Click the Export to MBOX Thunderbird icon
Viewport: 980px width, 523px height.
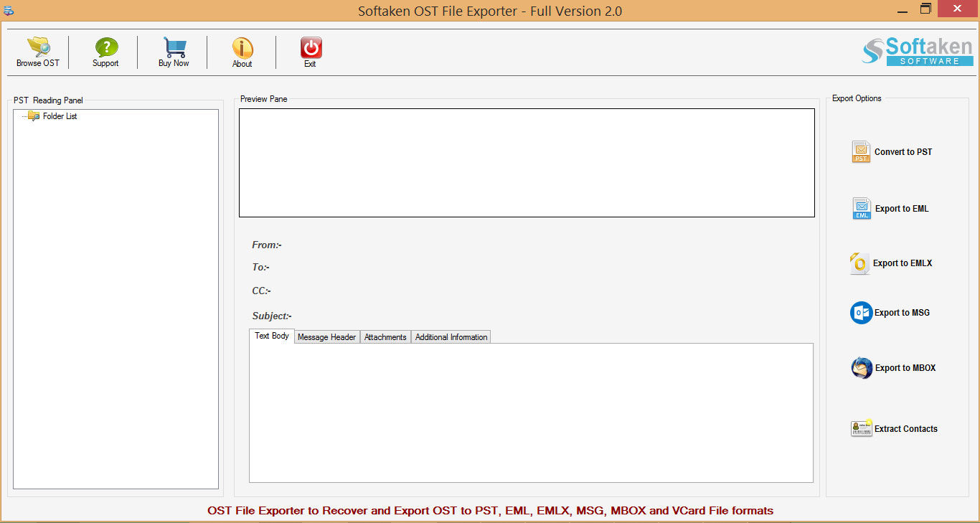pyautogui.click(x=862, y=368)
